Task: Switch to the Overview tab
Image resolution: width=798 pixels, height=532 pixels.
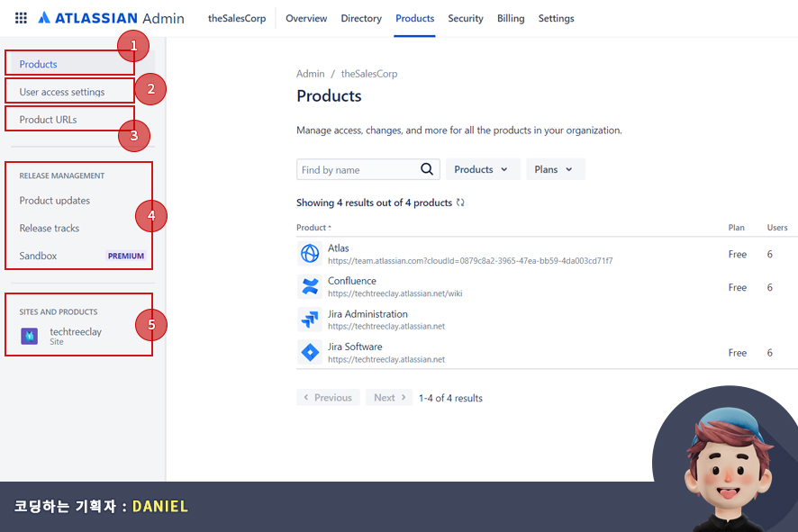Action: pyautogui.click(x=306, y=18)
